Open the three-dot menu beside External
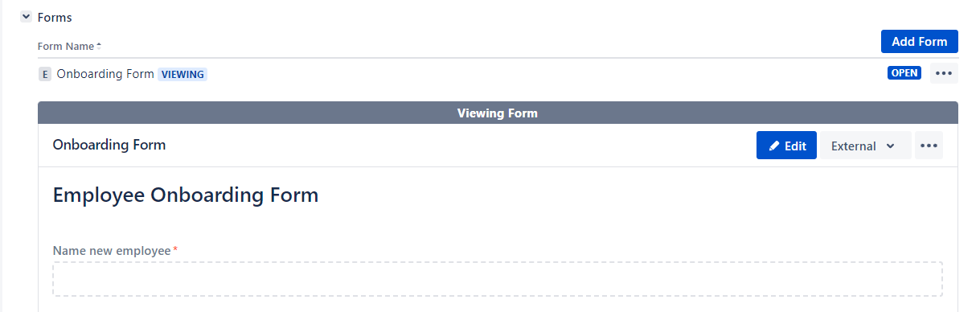980x312 pixels. click(x=929, y=146)
